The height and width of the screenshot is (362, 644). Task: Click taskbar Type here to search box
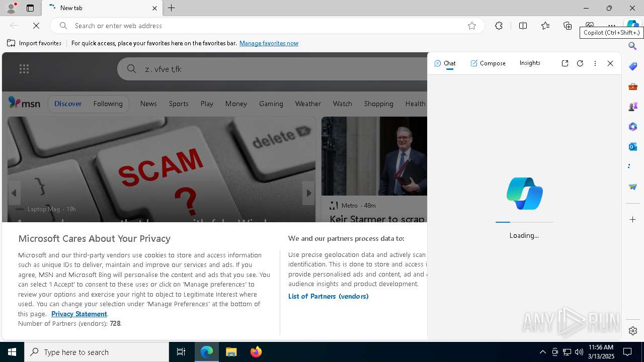pos(97,352)
